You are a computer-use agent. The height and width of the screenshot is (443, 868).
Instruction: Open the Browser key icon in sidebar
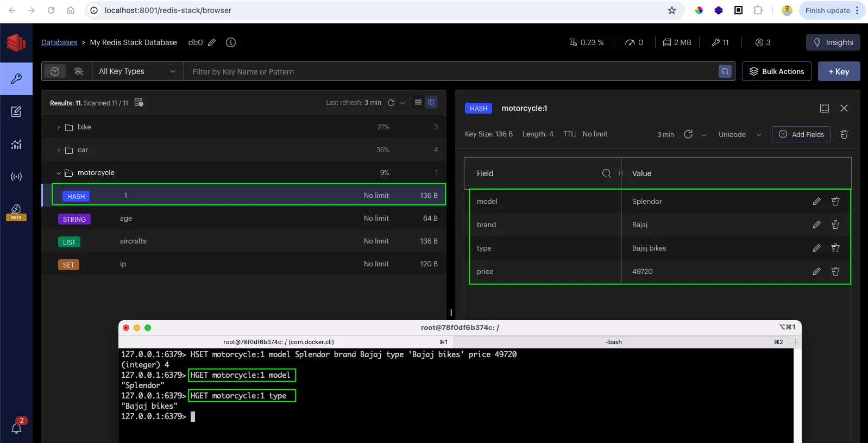[x=16, y=79]
